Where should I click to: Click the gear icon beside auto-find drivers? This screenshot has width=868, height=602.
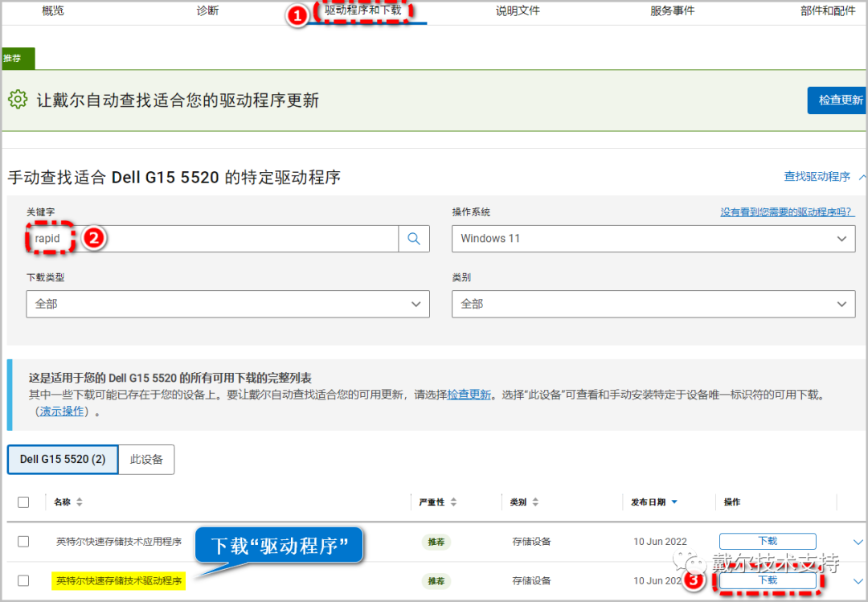(x=18, y=100)
